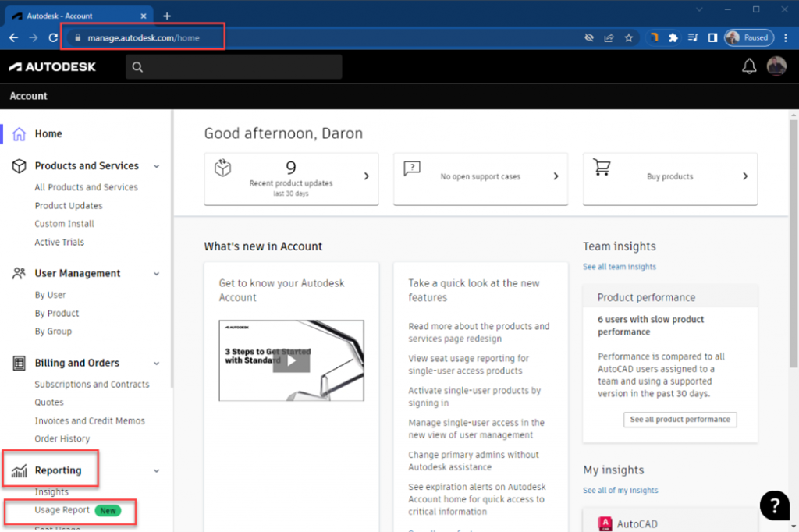Click the share page icon
This screenshot has width=799, height=532.
coord(609,37)
